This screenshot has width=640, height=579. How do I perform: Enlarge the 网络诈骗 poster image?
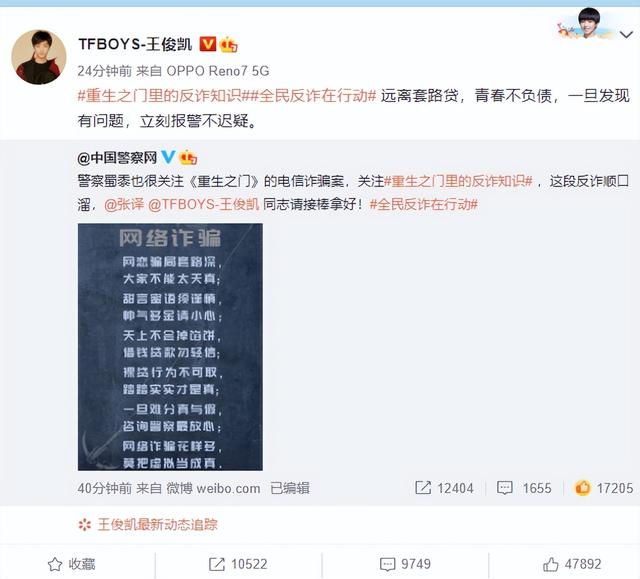pos(170,347)
